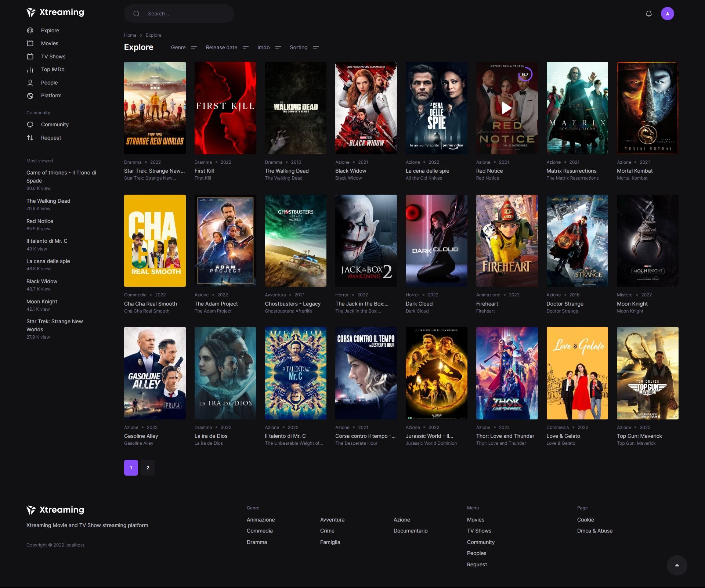Click the Xtreaming logo in header

click(55, 12)
